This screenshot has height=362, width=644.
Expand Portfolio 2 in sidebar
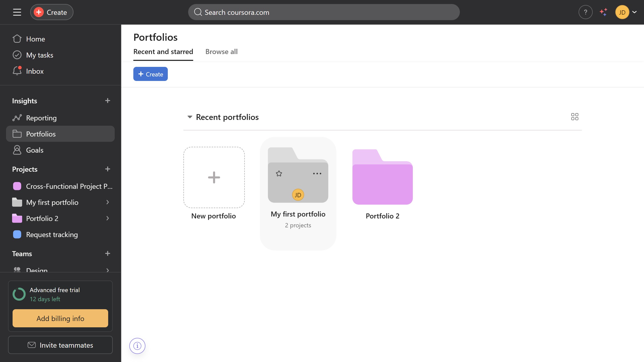108,218
